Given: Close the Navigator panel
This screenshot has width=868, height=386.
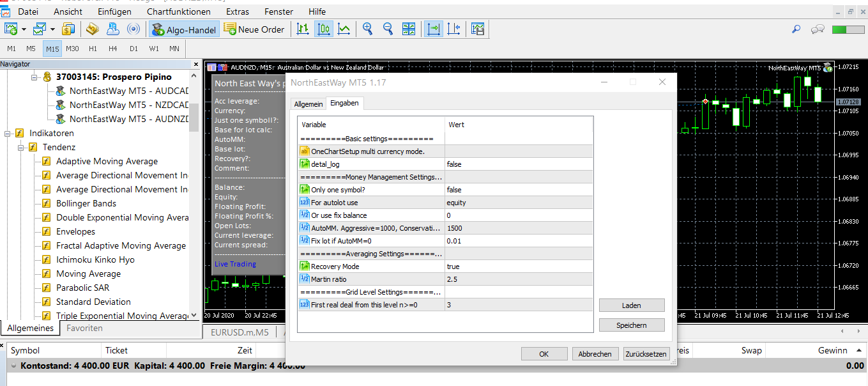Looking at the screenshot, I should 196,64.
